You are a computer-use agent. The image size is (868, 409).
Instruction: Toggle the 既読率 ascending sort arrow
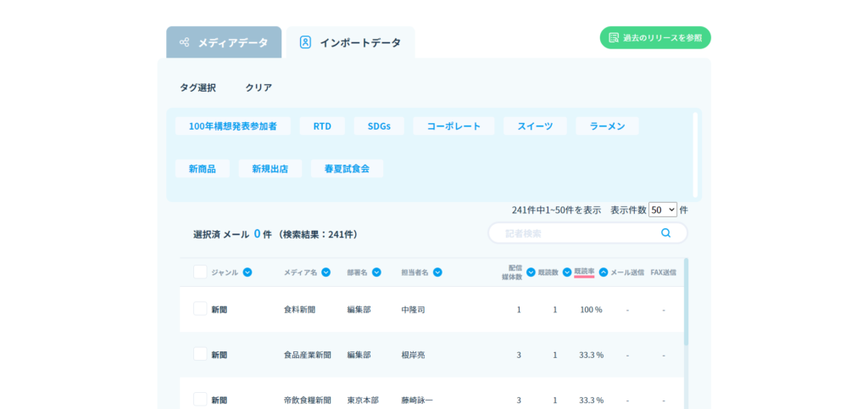(604, 272)
